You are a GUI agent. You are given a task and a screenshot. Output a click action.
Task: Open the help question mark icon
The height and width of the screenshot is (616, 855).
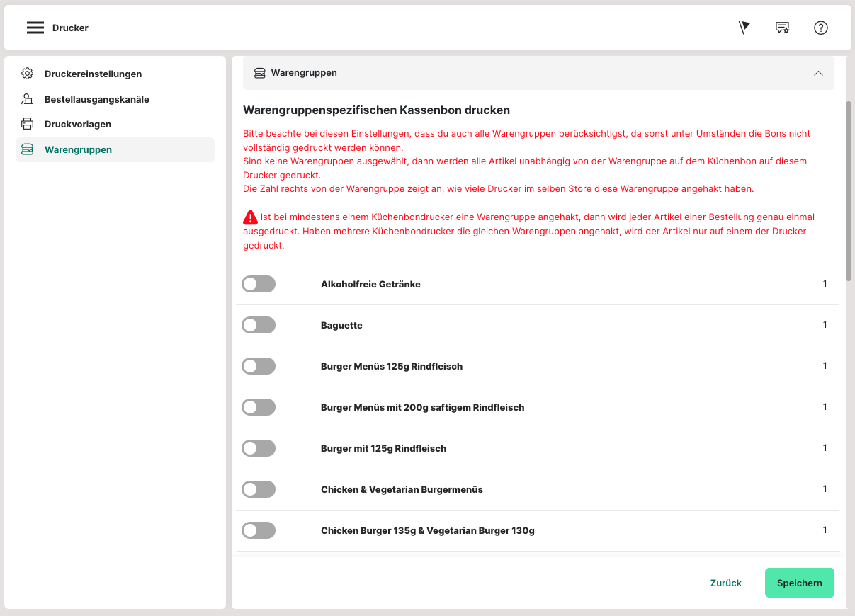pos(820,28)
